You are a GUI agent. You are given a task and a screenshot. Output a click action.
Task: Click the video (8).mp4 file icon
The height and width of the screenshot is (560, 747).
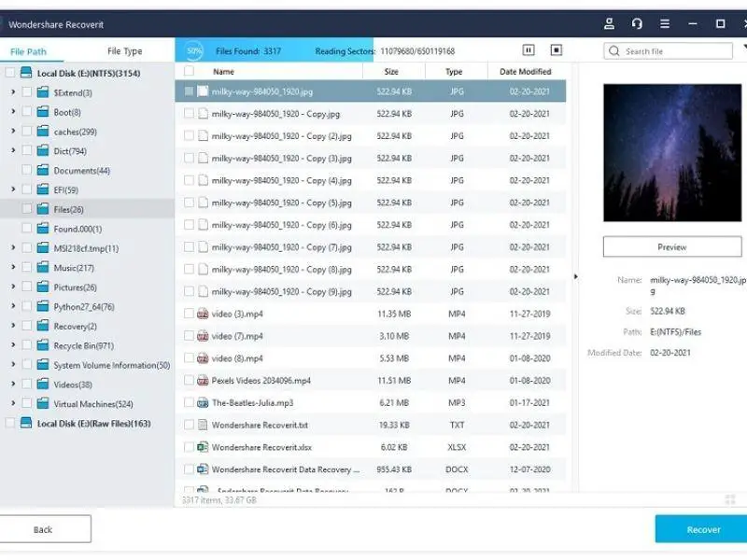click(203, 358)
